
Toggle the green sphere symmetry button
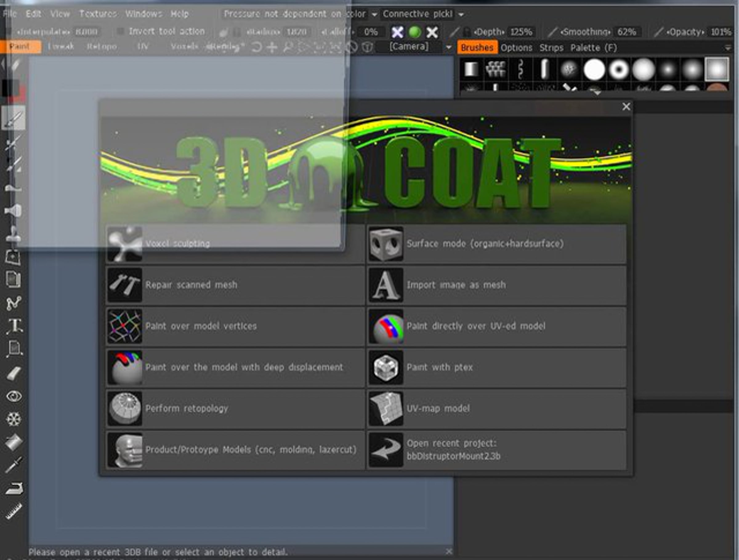pos(415,32)
